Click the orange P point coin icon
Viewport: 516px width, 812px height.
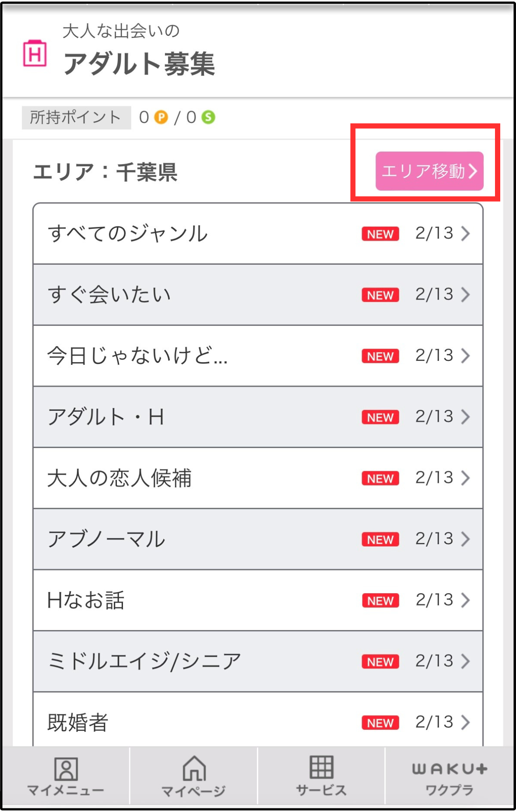(161, 117)
